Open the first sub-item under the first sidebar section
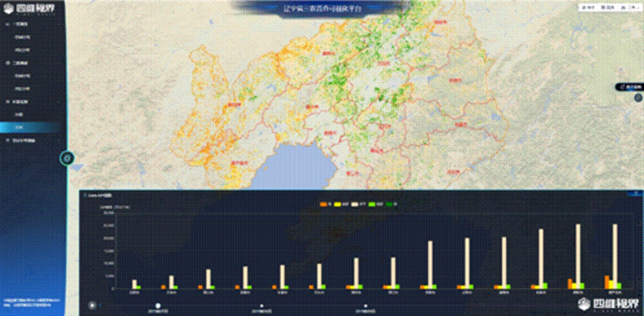 click(23, 37)
